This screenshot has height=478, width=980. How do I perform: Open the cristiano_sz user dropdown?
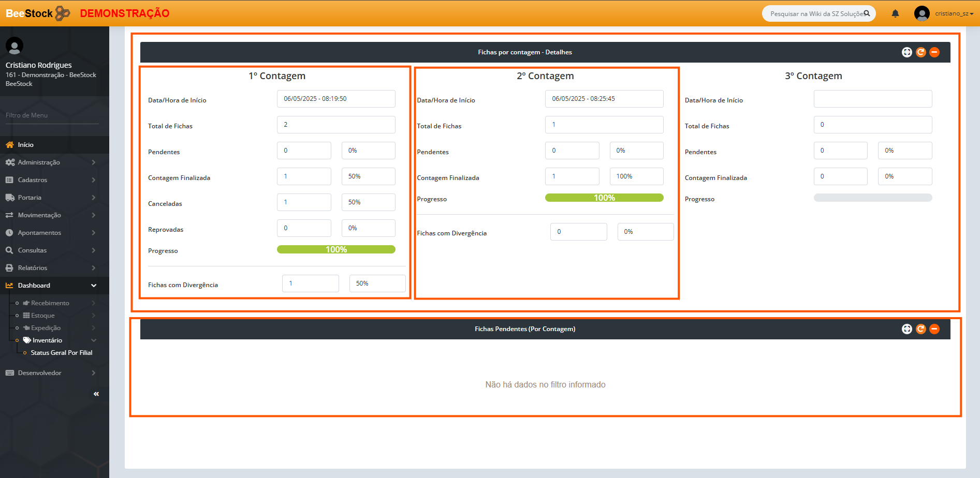click(954, 13)
